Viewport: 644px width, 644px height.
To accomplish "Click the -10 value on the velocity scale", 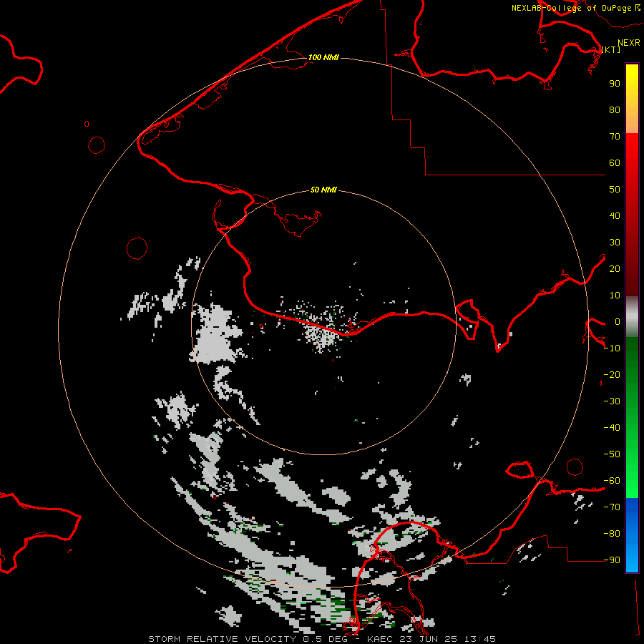I will click(x=612, y=348).
